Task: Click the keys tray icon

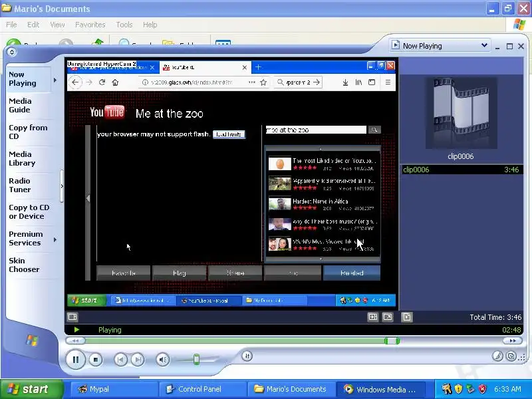Action: click(x=446, y=389)
